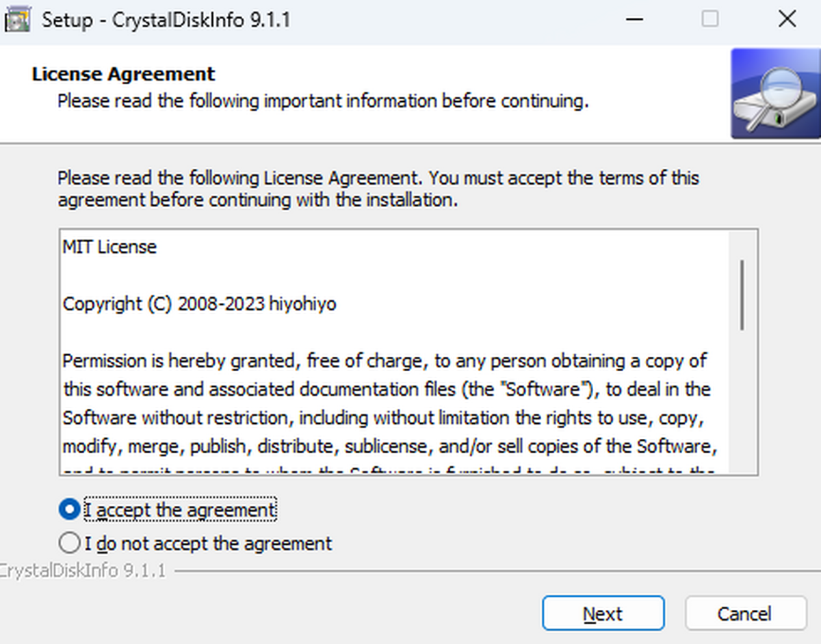Click the "CrystalDiskInfo 9.1.1" footer label
The image size is (821, 644).
point(83,570)
